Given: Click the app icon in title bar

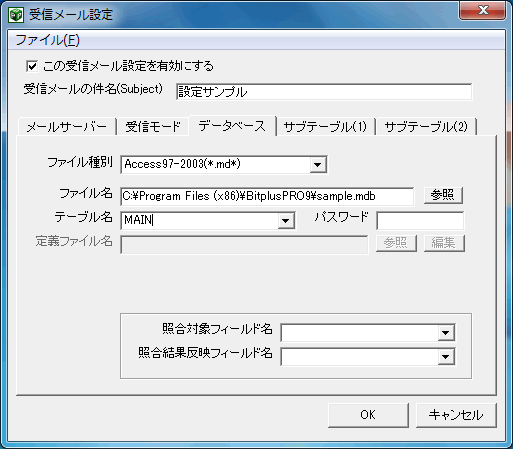Looking at the screenshot, I should 16,15.
